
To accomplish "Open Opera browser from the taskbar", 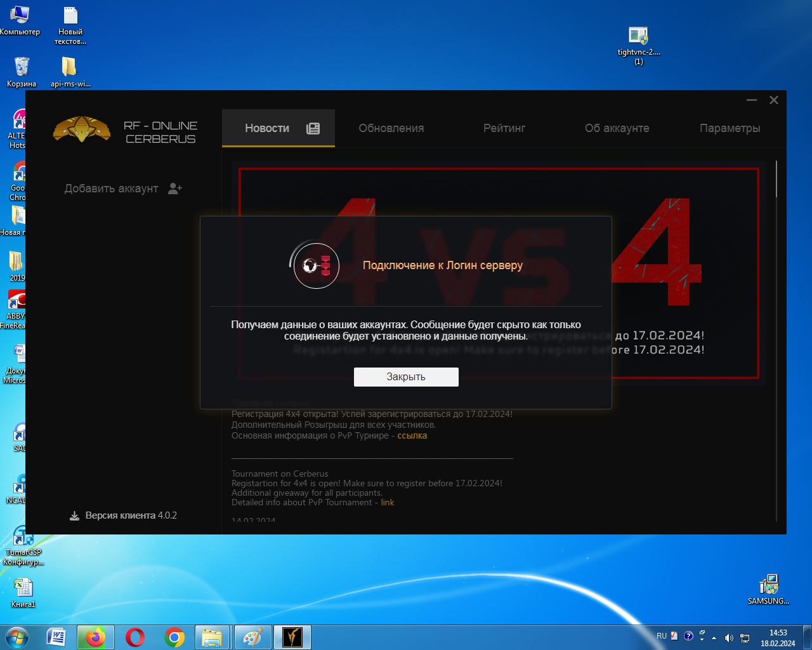I will [x=135, y=637].
